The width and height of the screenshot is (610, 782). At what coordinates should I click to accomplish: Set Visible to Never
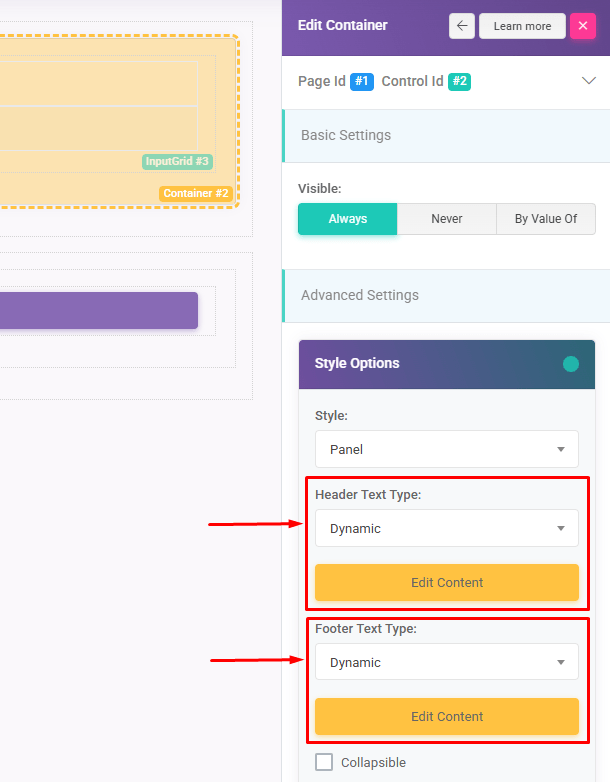click(447, 219)
